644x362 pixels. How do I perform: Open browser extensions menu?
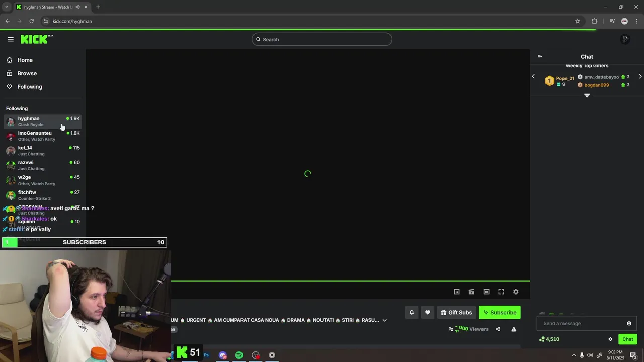point(594,21)
